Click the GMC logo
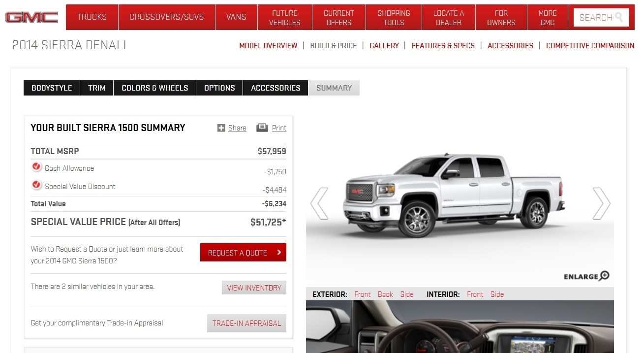Viewport: 644px width, 353px height. point(31,18)
